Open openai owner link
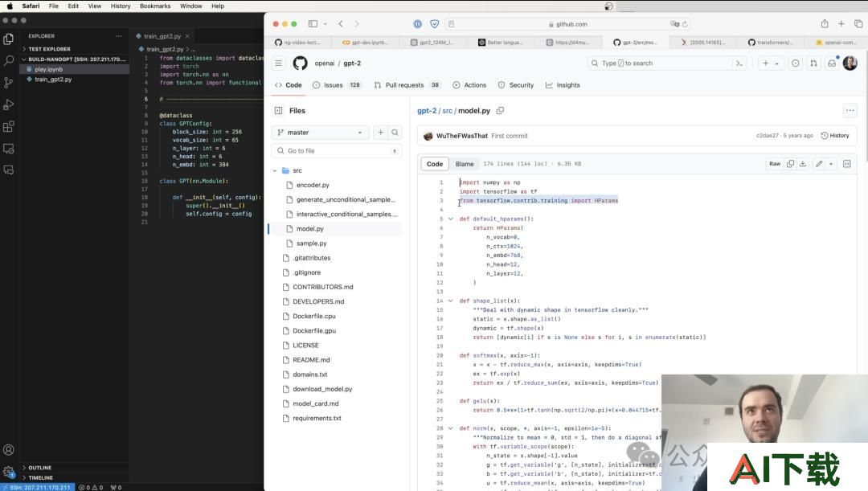Image resolution: width=868 pixels, height=491 pixels. click(x=325, y=63)
